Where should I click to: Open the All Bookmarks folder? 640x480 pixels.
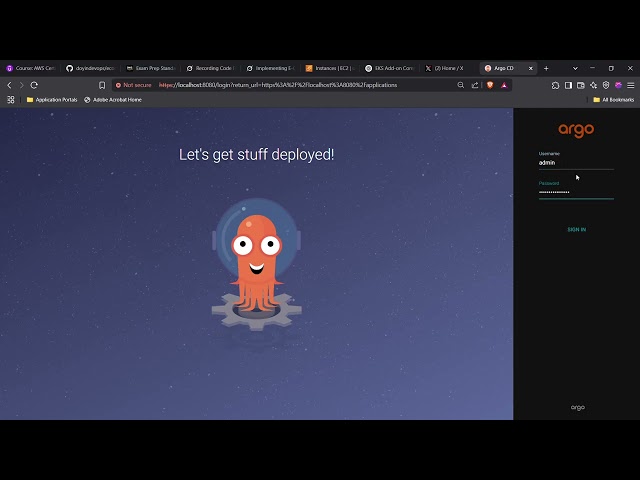point(613,100)
